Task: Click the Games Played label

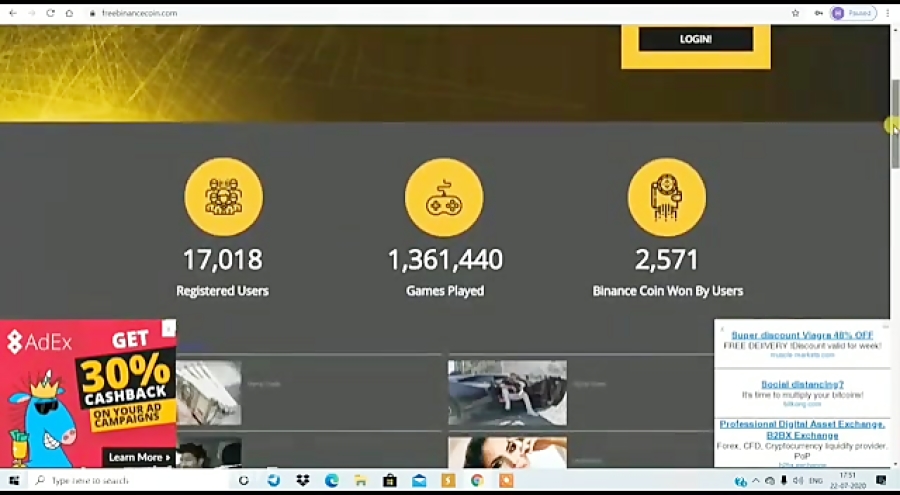Action: [x=445, y=291]
